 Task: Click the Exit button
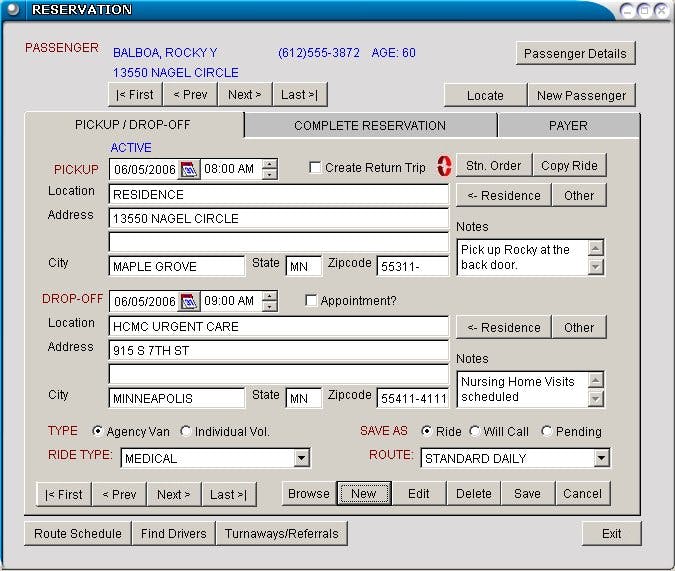click(x=612, y=534)
